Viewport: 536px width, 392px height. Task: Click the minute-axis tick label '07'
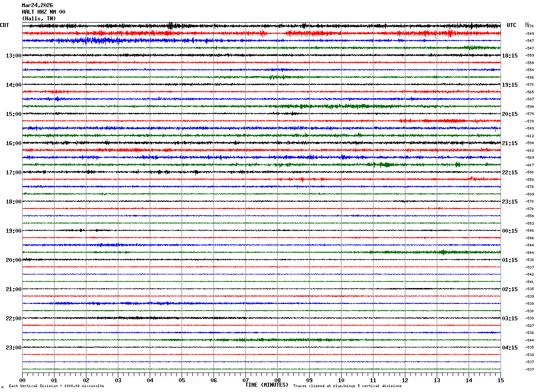pyautogui.click(x=245, y=380)
